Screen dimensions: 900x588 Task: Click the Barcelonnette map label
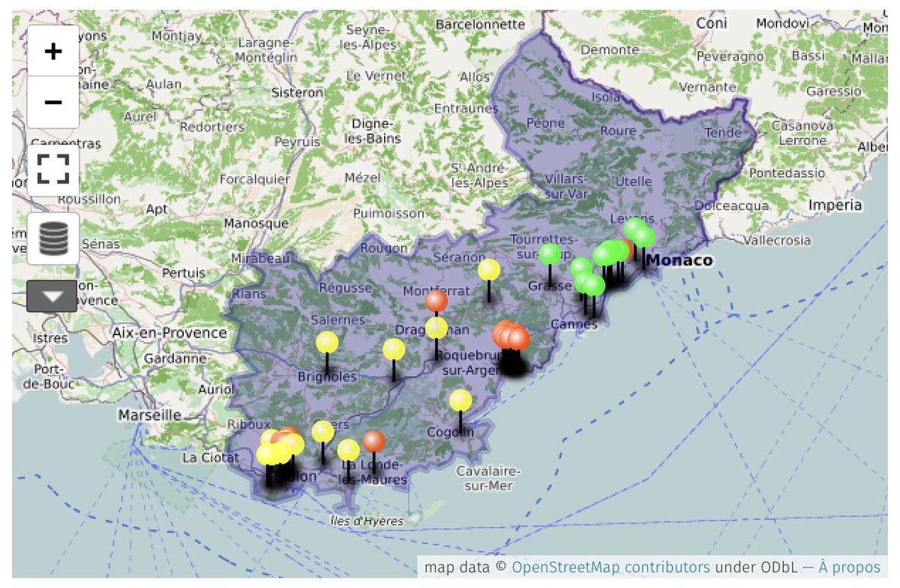click(480, 24)
